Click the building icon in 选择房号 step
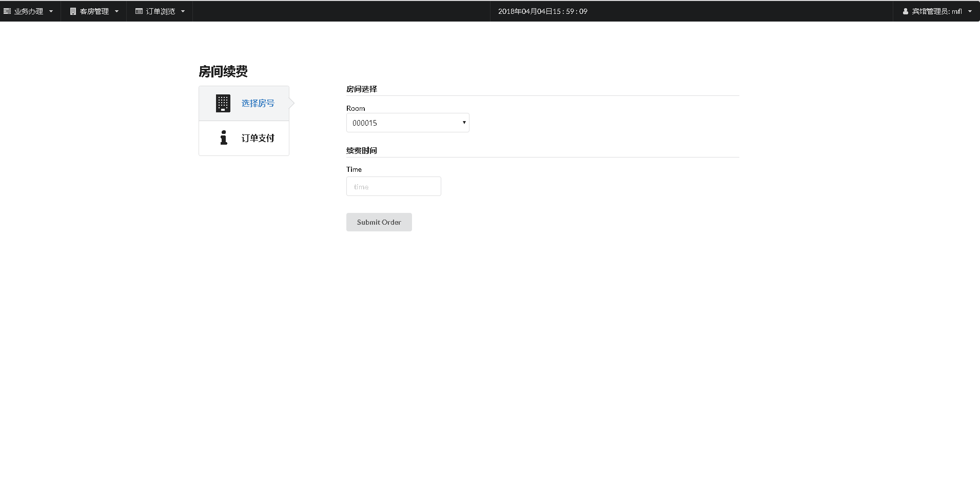980x492 pixels. (223, 103)
